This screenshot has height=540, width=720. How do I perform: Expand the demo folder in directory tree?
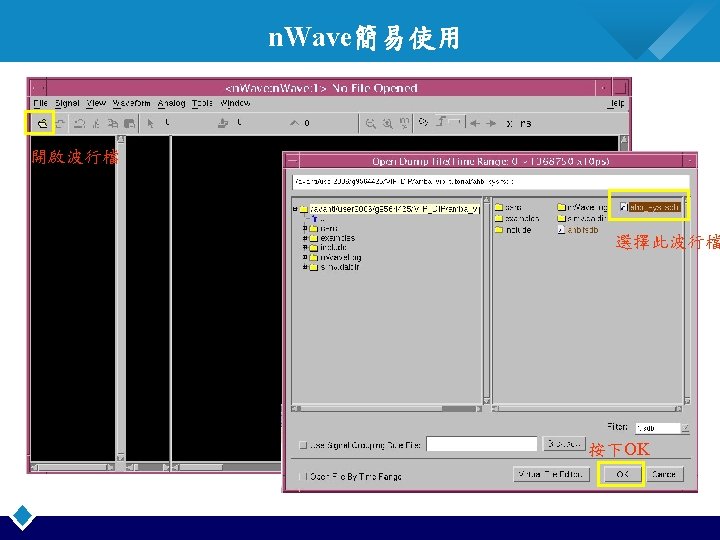[305, 228]
